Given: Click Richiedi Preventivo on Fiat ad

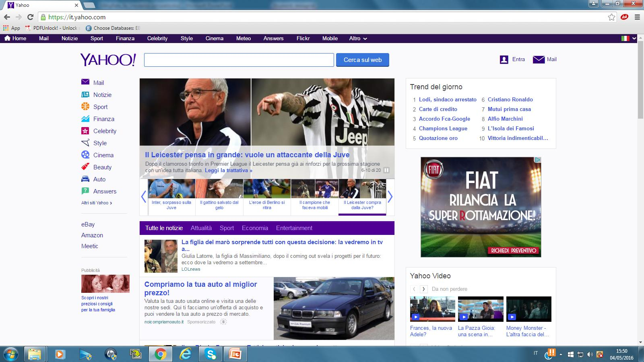Looking at the screenshot, I should (513, 251).
